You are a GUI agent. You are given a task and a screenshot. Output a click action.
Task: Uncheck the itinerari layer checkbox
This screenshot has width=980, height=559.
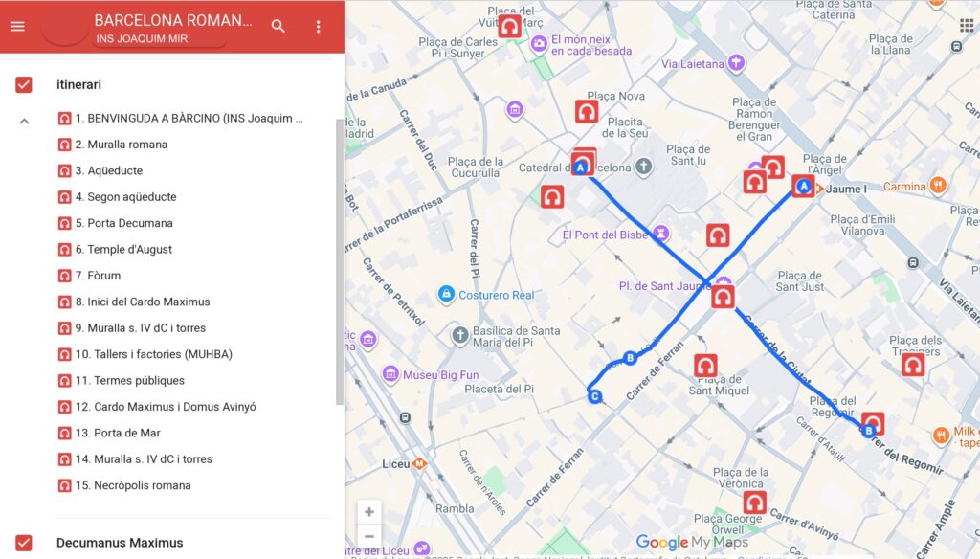24,85
